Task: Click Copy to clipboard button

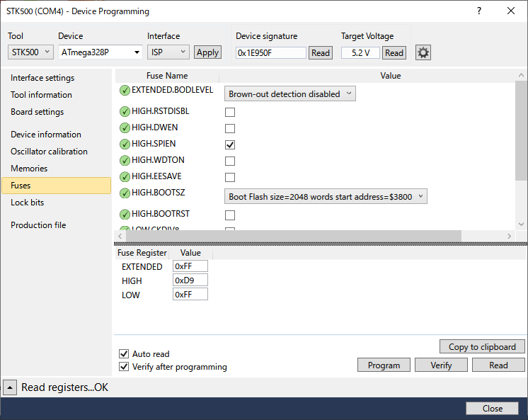Action: tap(482, 346)
